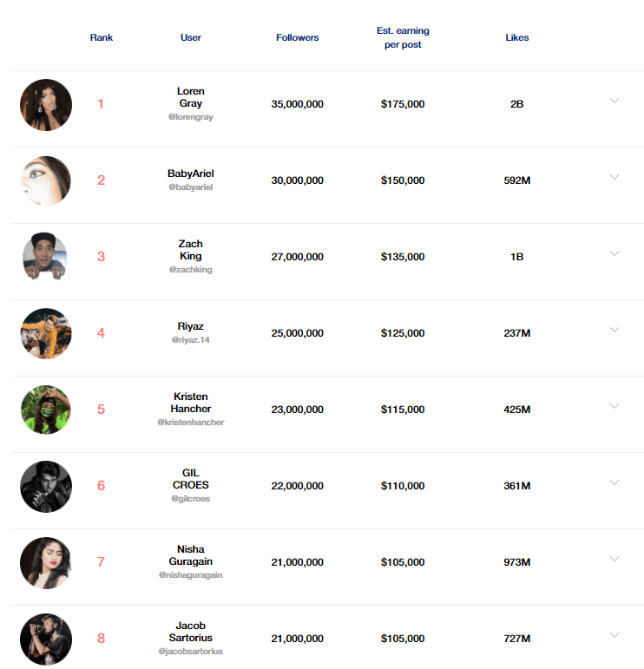Open the @zachking handle link

click(191, 270)
